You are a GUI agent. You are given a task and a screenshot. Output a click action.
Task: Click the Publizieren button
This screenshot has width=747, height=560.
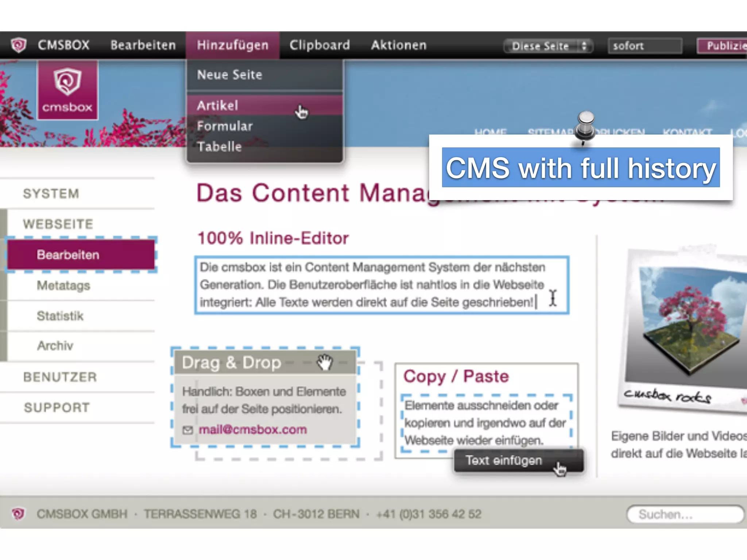[722, 46]
